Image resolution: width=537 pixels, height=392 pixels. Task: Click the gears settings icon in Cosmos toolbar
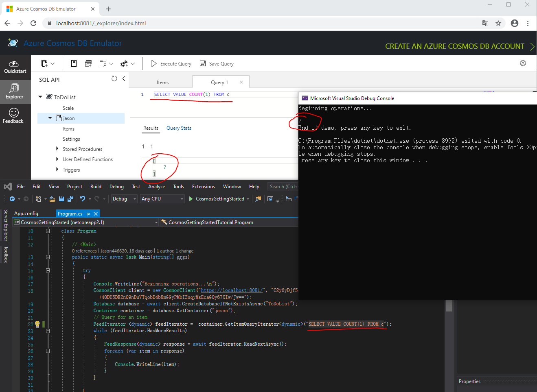124,63
